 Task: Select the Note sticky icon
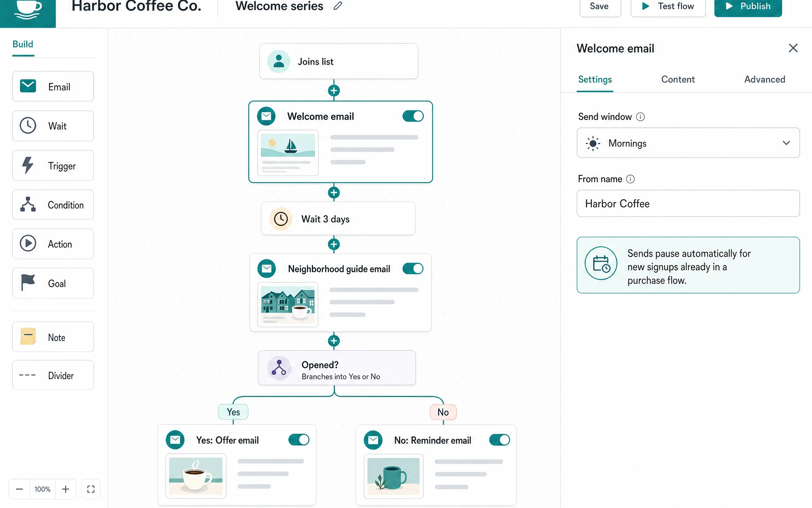tap(28, 336)
